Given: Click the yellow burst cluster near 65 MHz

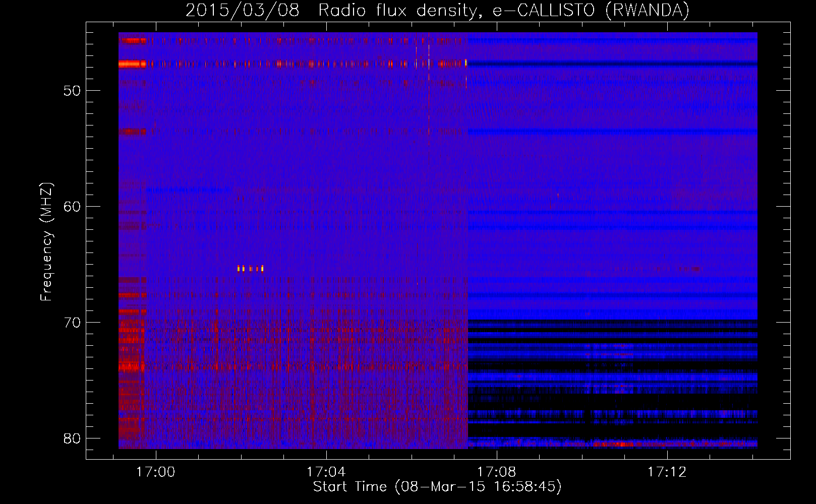Looking at the screenshot, I should (x=251, y=268).
